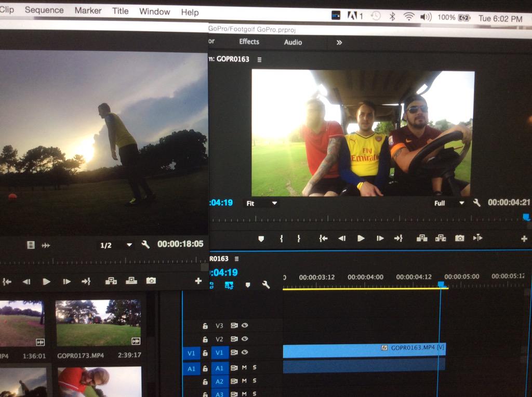This screenshot has width=532, height=397.
Task: Open the Full playback resolution dropdown
Action: [448, 203]
